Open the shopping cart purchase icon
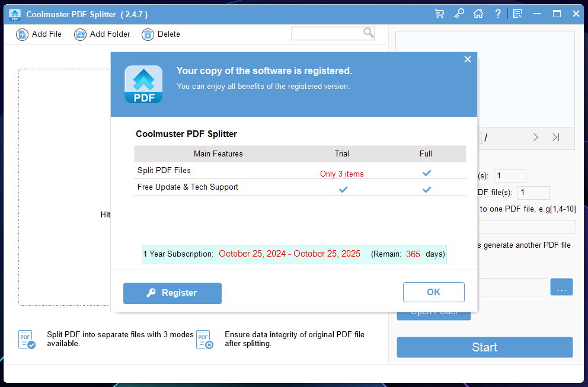This screenshot has height=387, width=588. click(x=439, y=14)
